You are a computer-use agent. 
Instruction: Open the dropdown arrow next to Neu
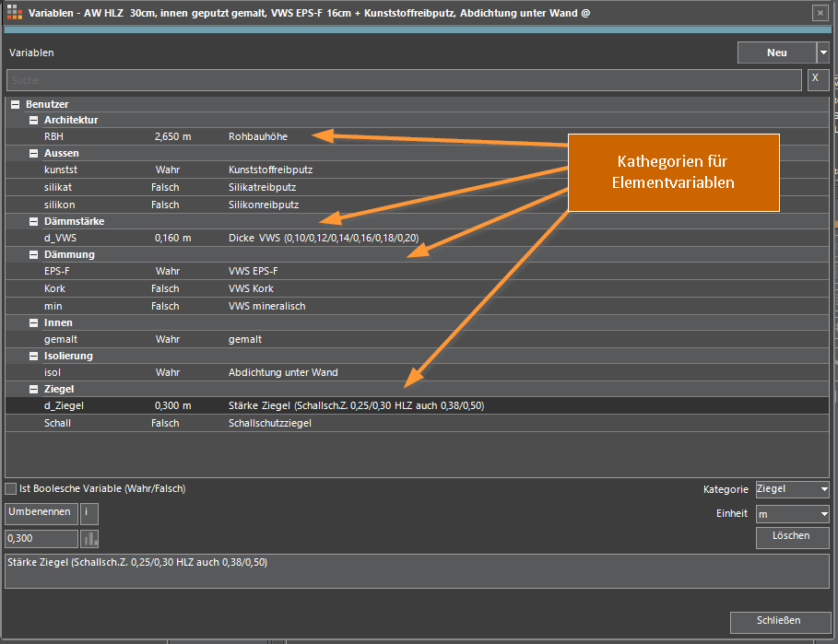click(x=823, y=53)
